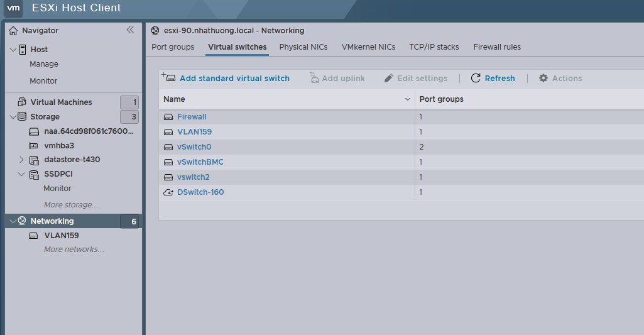Click the vmhba3 storage adapter icon
Screen dimensions: 644x335
pyautogui.click(x=34, y=145)
